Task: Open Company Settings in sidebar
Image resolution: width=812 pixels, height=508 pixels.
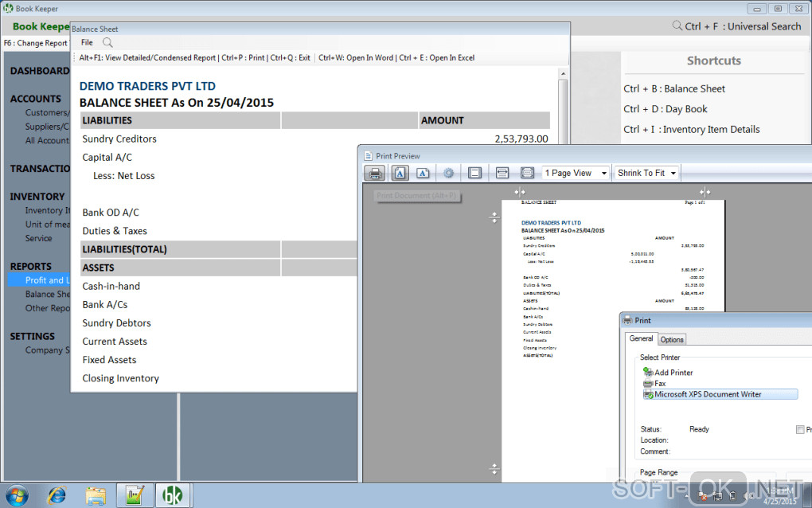Action: click(x=47, y=350)
